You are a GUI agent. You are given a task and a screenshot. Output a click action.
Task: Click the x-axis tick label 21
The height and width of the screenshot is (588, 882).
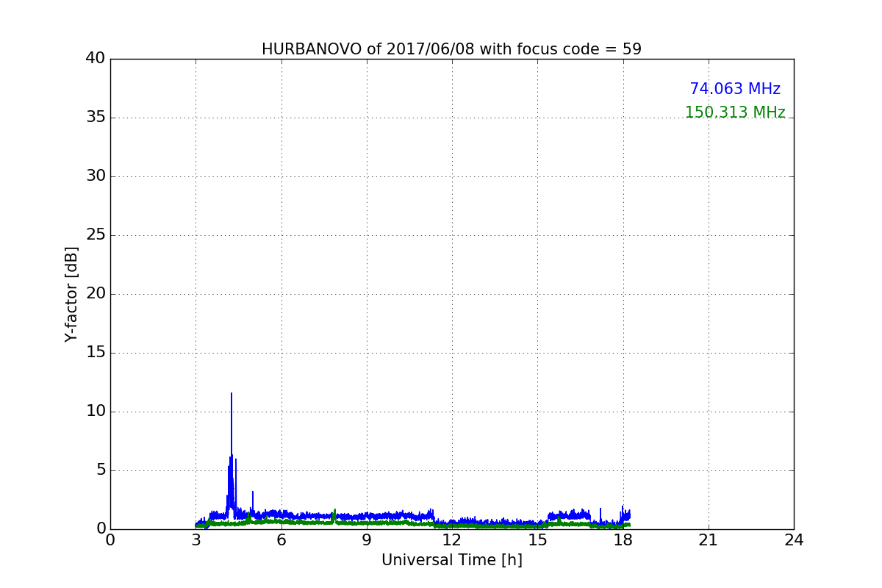coord(709,540)
